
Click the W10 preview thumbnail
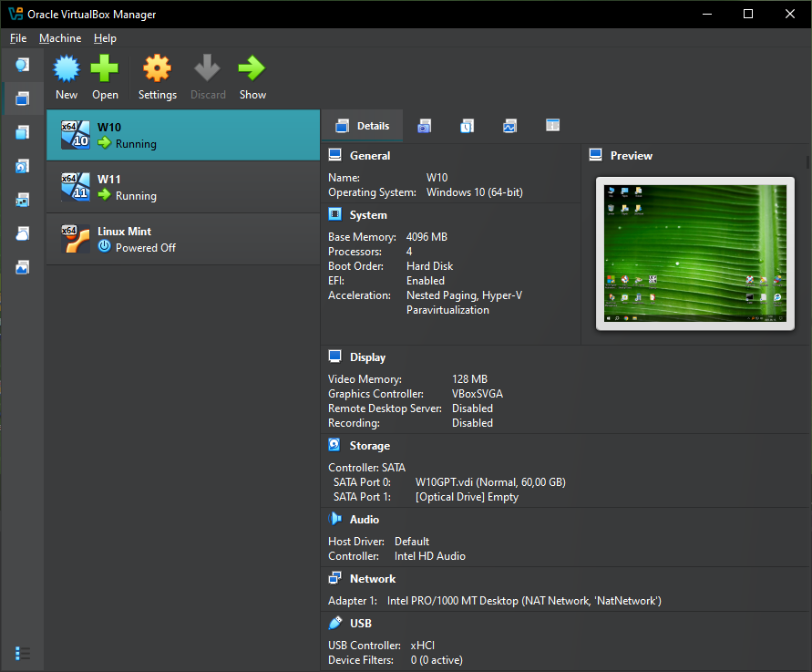point(694,253)
